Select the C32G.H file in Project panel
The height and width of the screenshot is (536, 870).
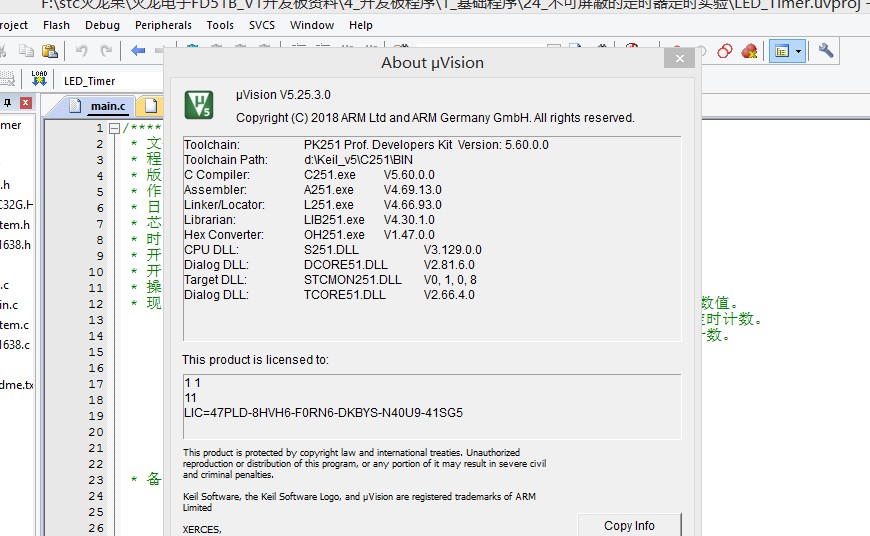[17, 205]
